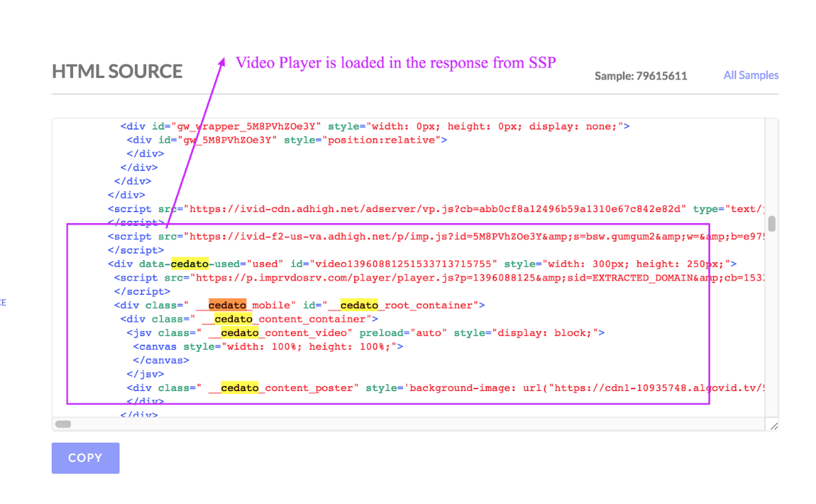Click the imp.js script source URL
Screen dimensions: 816x504
469,236
